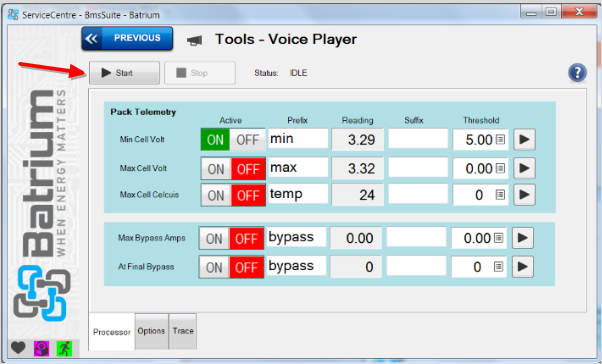
Task: Play At Final Bypass voice sample
Action: point(523,266)
